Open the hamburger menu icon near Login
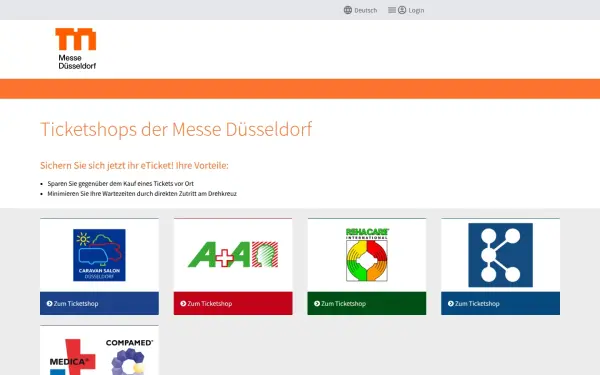 (x=392, y=10)
